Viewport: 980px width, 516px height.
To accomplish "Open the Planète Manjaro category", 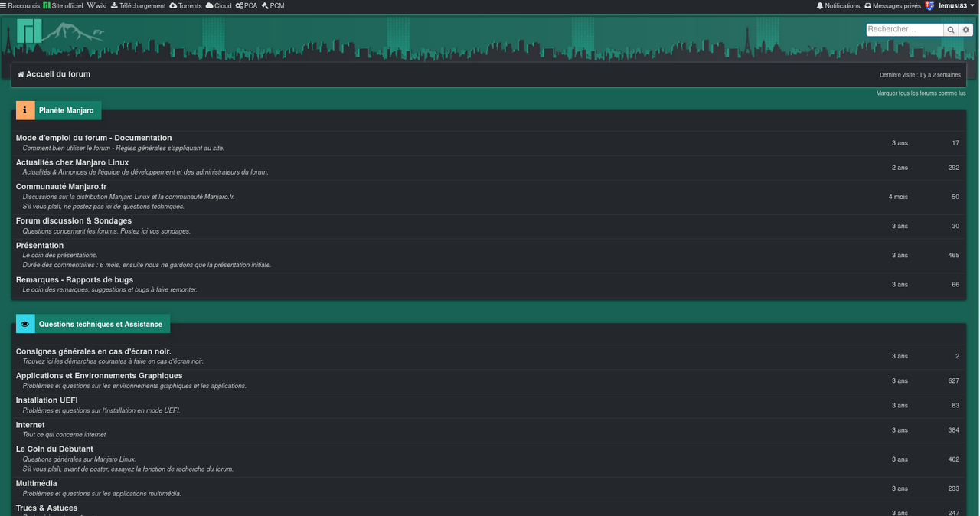I will (x=67, y=110).
